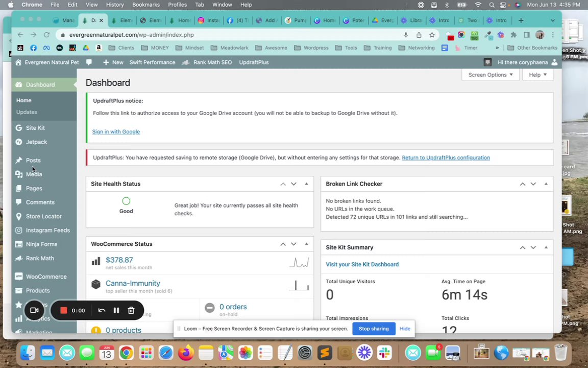This screenshot has width=588, height=368.
Task: Open $378.87 net sales link
Action: pyautogui.click(x=119, y=260)
